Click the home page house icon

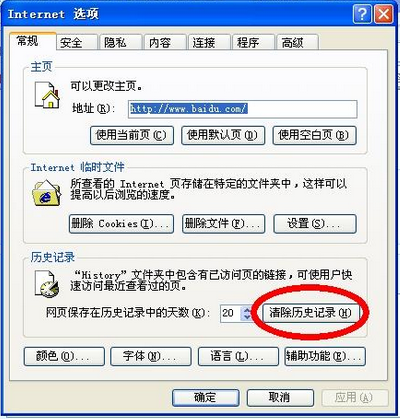click(48, 95)
